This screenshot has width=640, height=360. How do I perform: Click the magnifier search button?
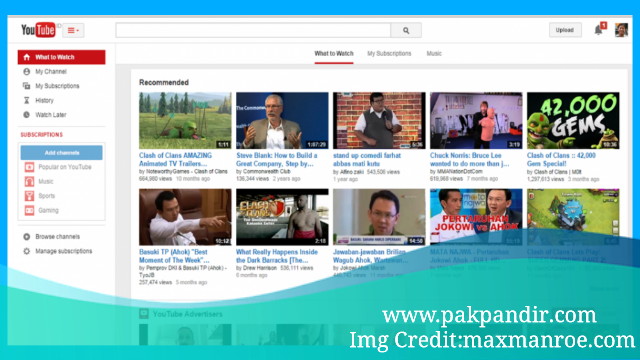[x=406, y=30]
